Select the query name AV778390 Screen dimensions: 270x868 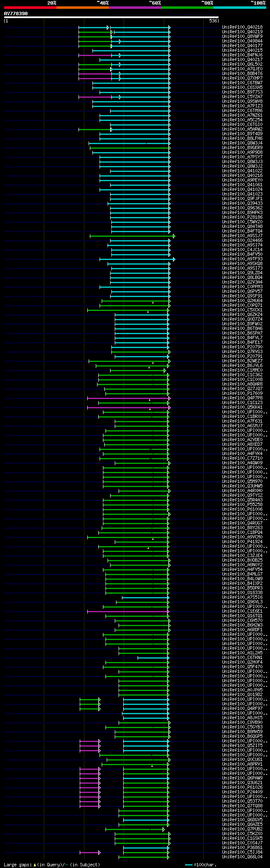coord(16,13)
